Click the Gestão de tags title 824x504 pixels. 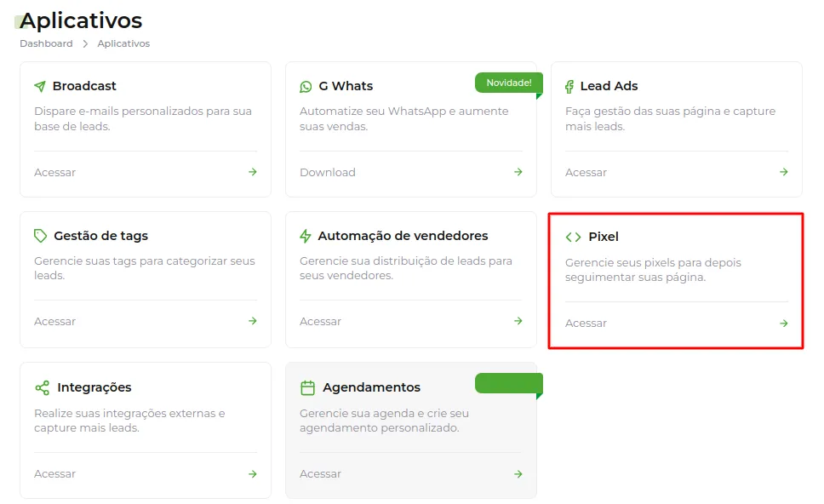click(x=101, y=236)
